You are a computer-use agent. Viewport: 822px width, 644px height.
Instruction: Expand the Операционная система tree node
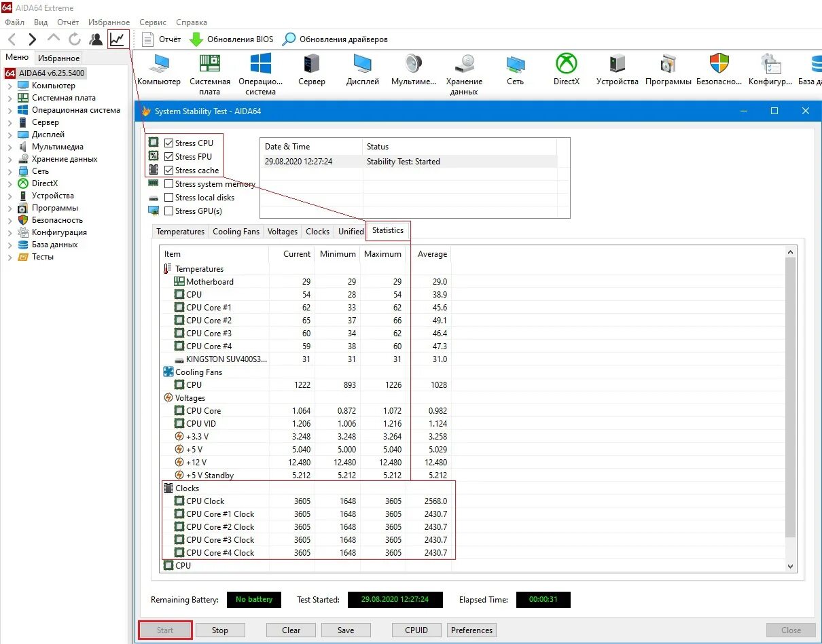point(10,110)
